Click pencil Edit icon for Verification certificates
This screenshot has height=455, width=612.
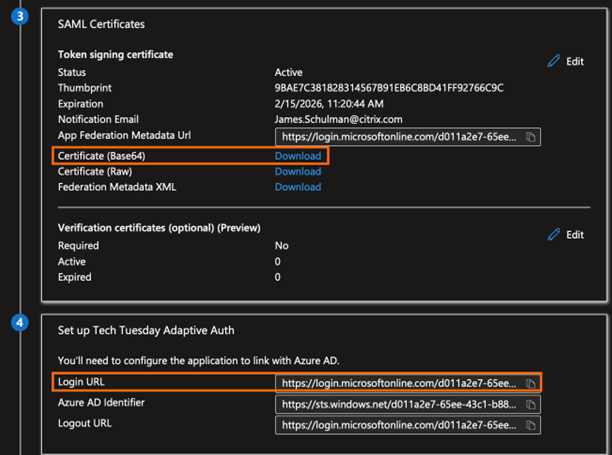coord(554,235)
